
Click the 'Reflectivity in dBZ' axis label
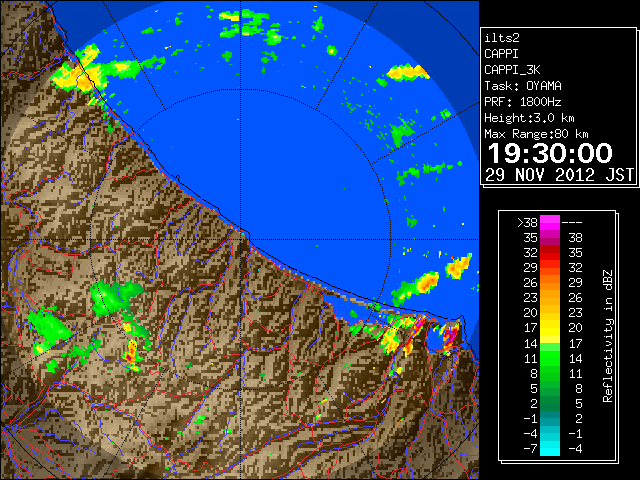click(608, 336)
